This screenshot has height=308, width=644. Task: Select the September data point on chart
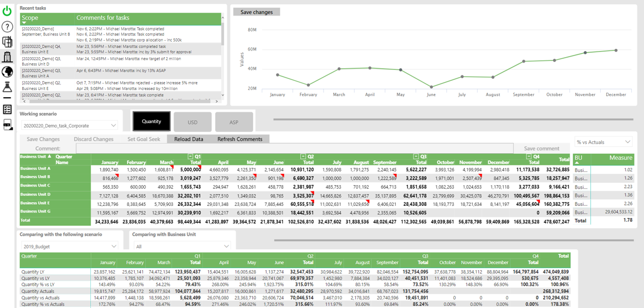524,61
